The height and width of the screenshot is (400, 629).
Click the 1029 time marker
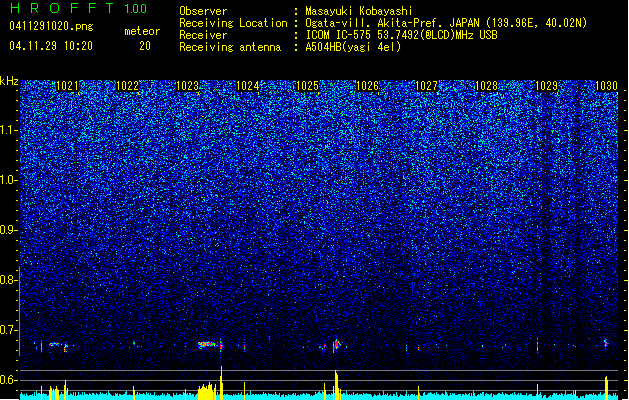[x=547, y=86]
